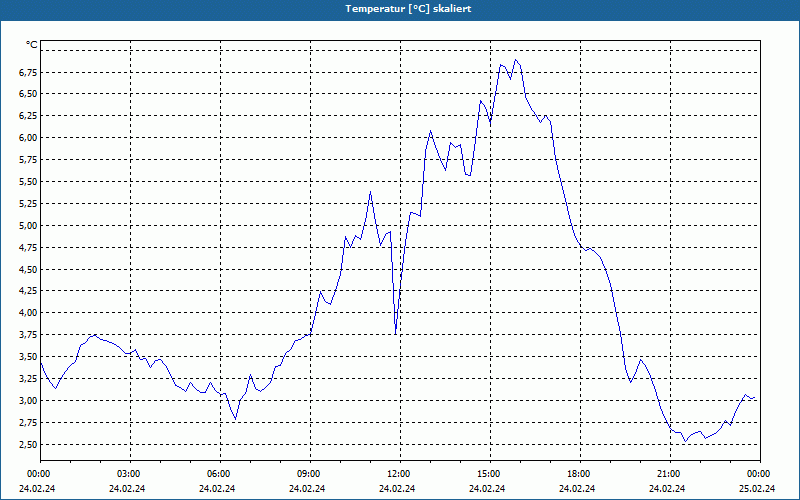
Task: Click the title 'Temperatur [°C] skaliert'
Action: point(408,9)
